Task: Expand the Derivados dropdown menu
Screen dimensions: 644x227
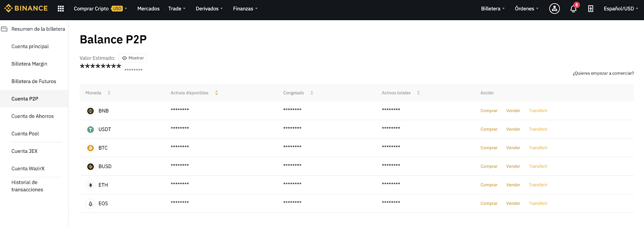Action: [x=209, y=8]
